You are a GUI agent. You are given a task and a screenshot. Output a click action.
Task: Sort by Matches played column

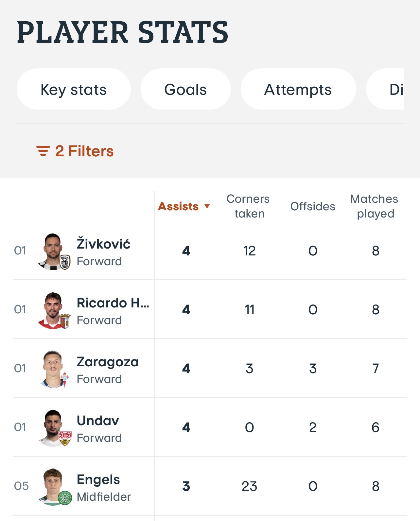375,206
